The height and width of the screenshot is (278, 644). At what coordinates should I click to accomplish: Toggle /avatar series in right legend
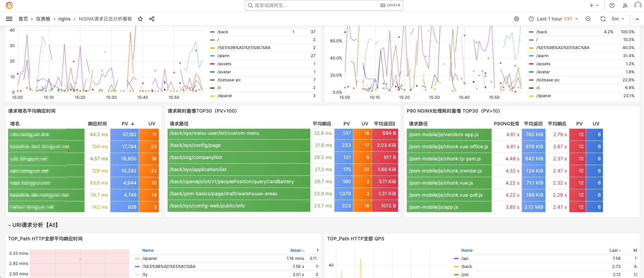tap(543, 72)
